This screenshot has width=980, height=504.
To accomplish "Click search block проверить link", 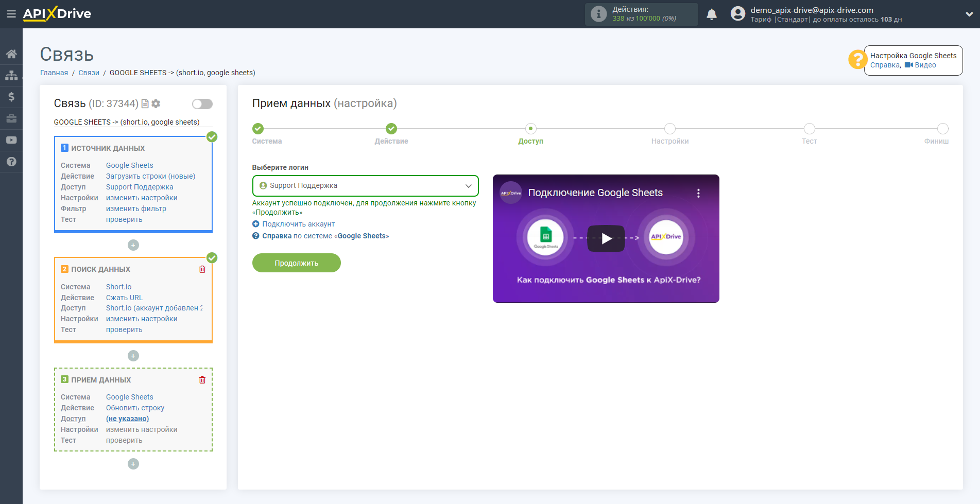I will (x=124, y=329).
